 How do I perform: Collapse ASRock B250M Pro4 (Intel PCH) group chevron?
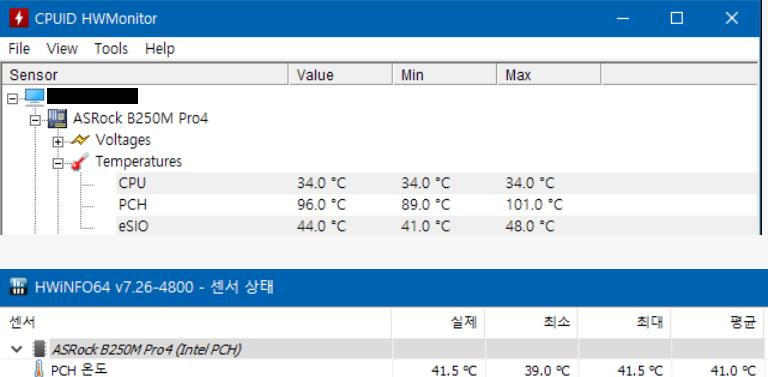[17, 350]
